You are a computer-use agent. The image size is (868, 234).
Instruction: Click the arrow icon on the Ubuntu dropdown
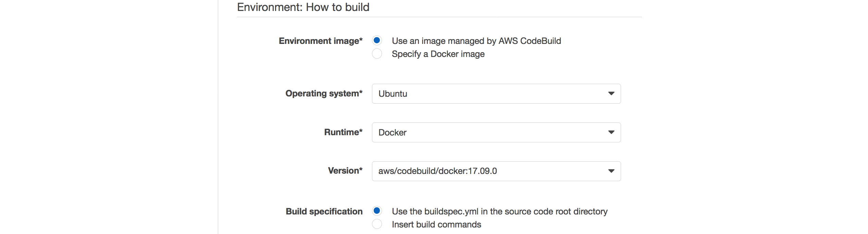611,94
